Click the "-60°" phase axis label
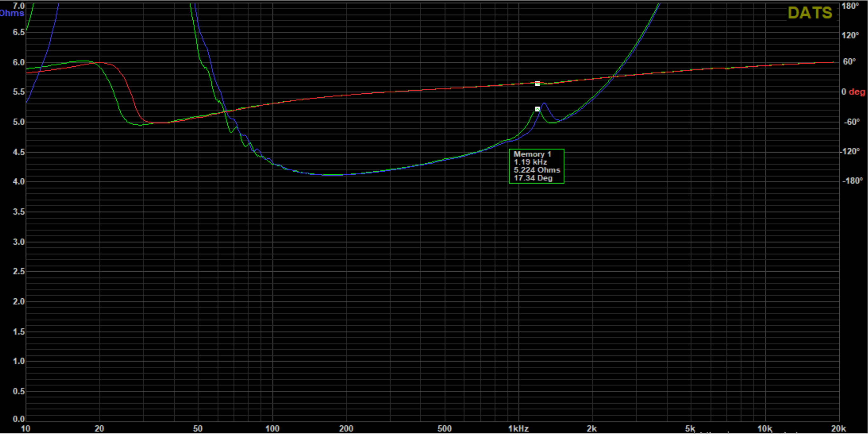 click(x=851, y=122)
